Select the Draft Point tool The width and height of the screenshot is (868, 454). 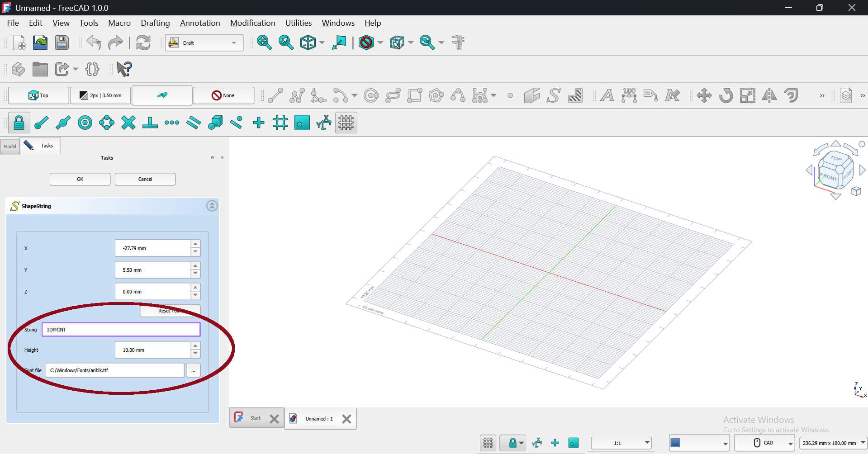510,95
